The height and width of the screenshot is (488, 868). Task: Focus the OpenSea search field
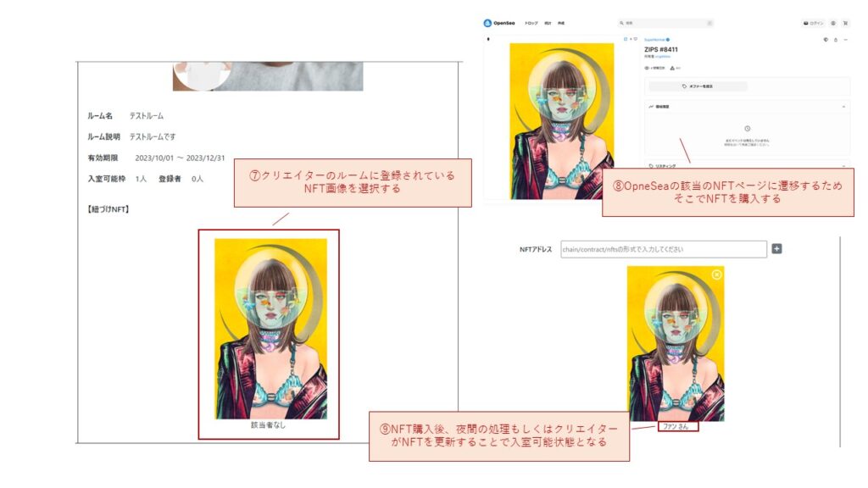click(665, 23)
